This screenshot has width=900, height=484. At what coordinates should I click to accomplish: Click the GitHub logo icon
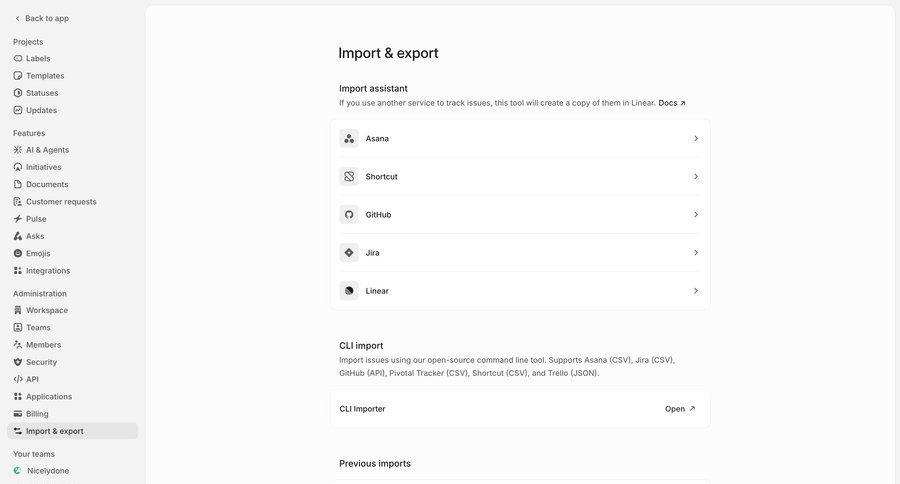coord(349,215)
